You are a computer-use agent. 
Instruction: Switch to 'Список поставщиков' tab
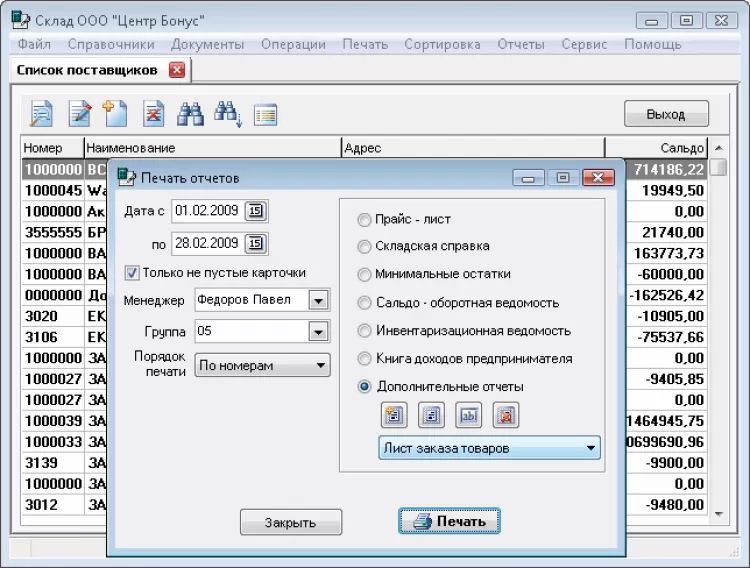pos(87,70)
